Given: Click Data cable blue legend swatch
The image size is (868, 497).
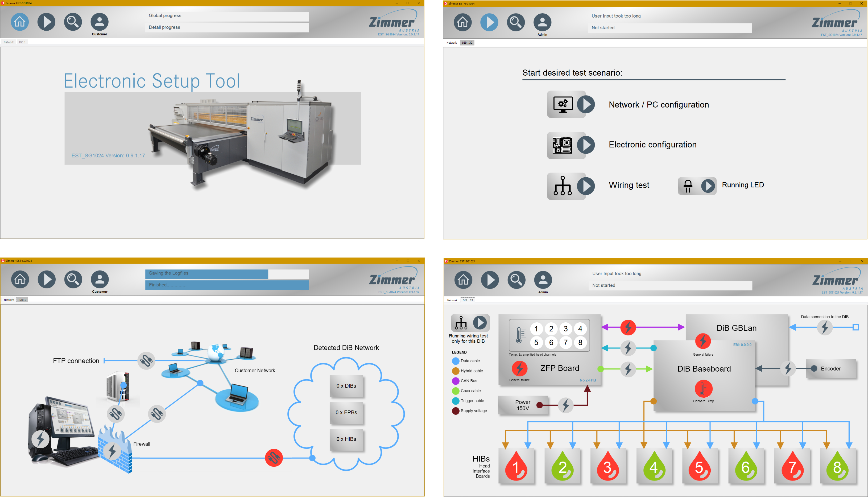Looking at the screenshot, I should click(456, 361).
